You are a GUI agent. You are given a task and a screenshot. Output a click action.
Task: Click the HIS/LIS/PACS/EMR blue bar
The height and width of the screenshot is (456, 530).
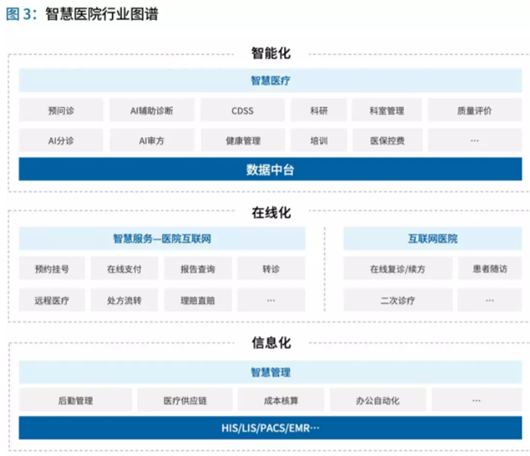click(x=270, y=428)
